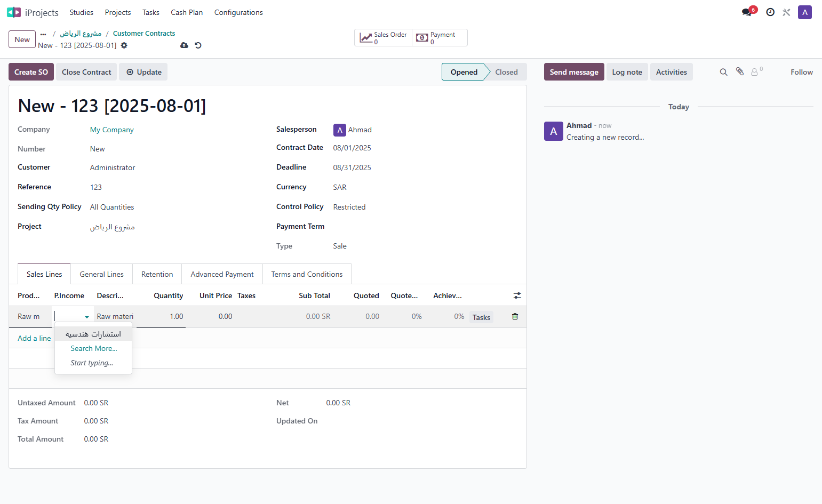Screen dimensions: 822x504
Task: Delete the Raw material sales line
Action: (515, 316)
